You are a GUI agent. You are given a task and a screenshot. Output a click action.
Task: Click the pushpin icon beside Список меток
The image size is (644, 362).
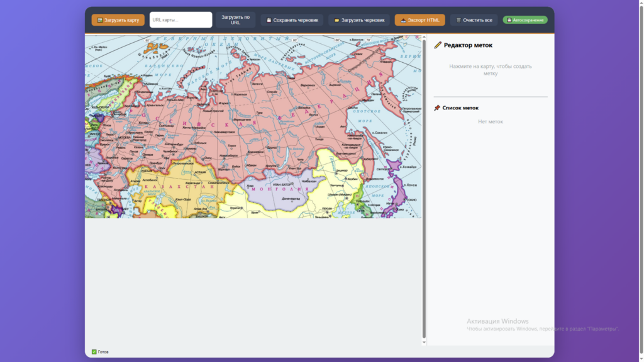coord(437,108)
